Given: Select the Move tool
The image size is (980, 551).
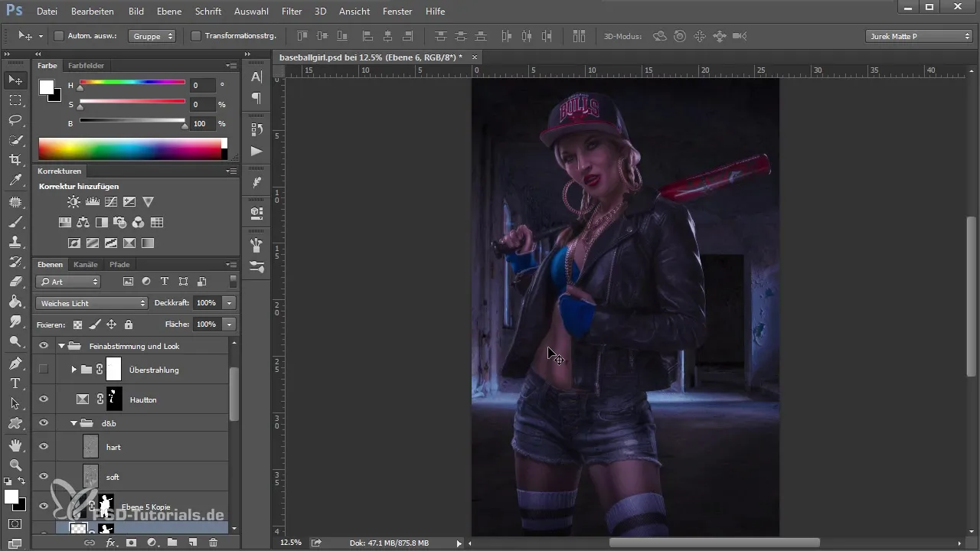Looking at the screenshot, I should click(x=15, y=80).
